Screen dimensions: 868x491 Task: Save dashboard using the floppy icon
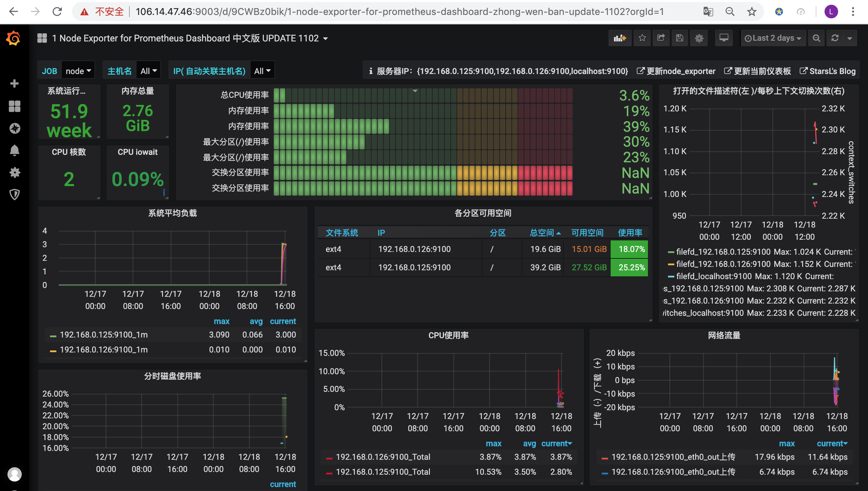coord(680,38)
